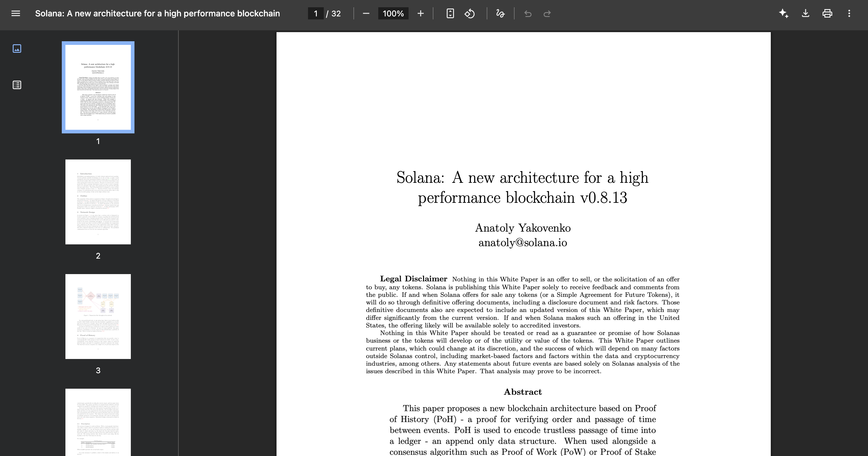
Task: Click the redo arrow icon
Action: 547,13
